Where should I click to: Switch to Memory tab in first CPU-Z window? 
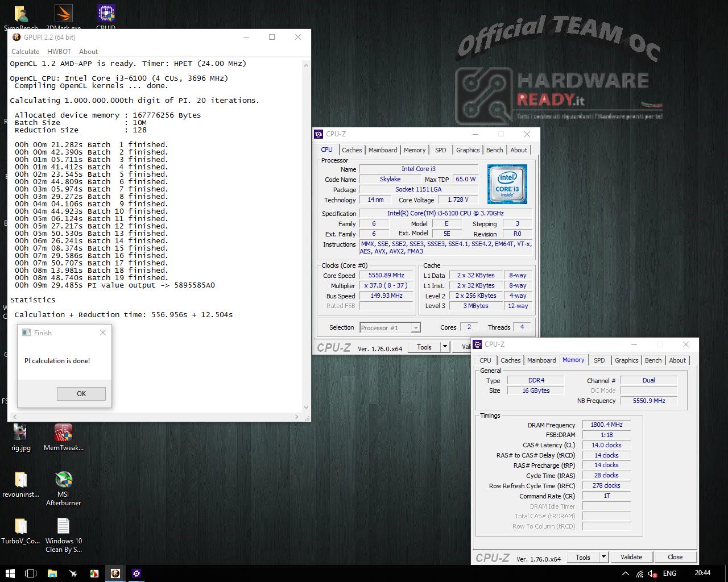point(415,150)
